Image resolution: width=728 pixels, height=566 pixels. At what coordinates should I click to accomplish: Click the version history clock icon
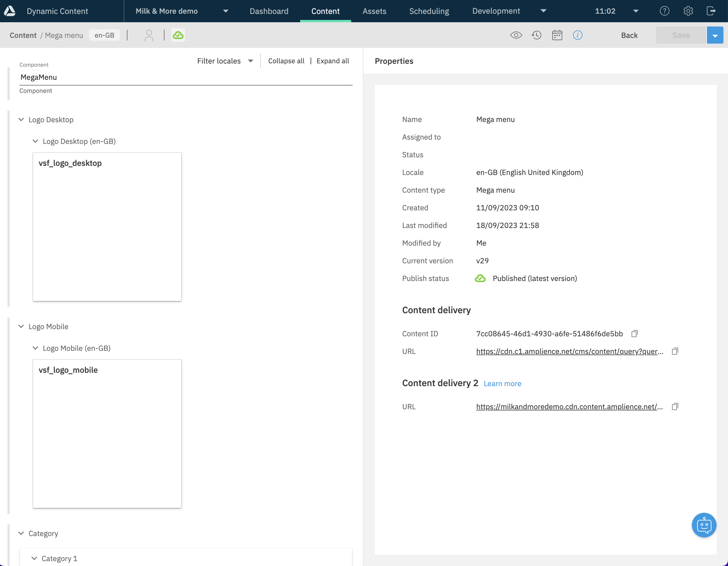[x=536, y=35]
